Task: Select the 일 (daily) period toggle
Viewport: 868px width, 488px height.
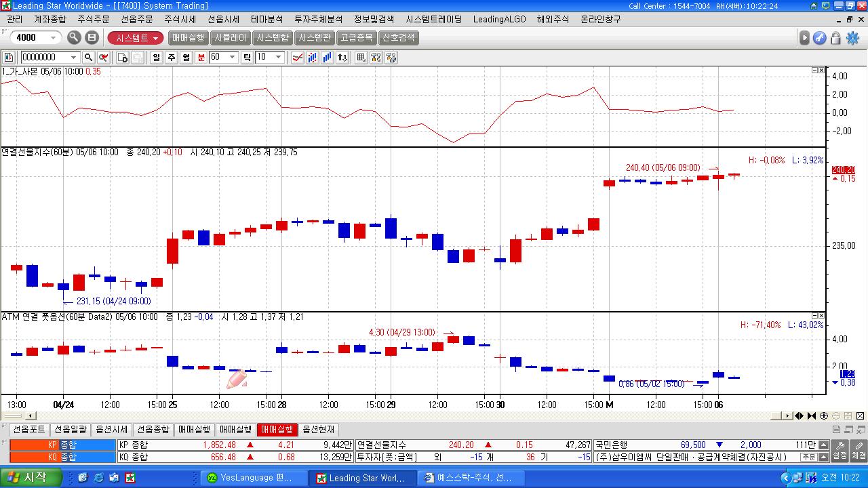Action: click(156, 58)
